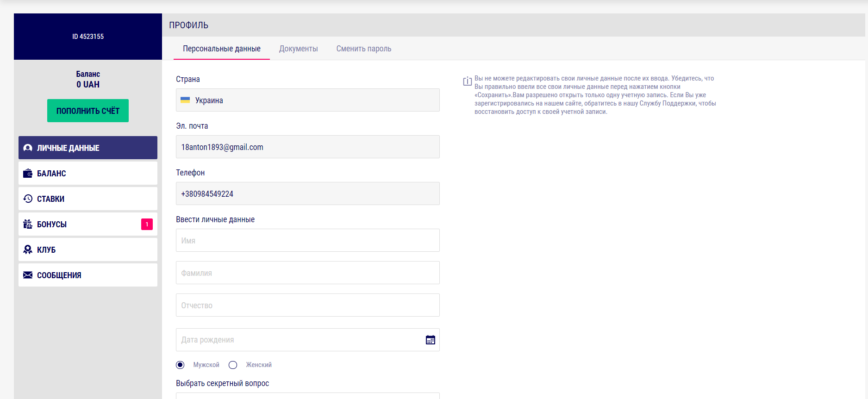Click the info icon near the notice text
This screenshot has width=868, height=399.
(x=467, y=81)
